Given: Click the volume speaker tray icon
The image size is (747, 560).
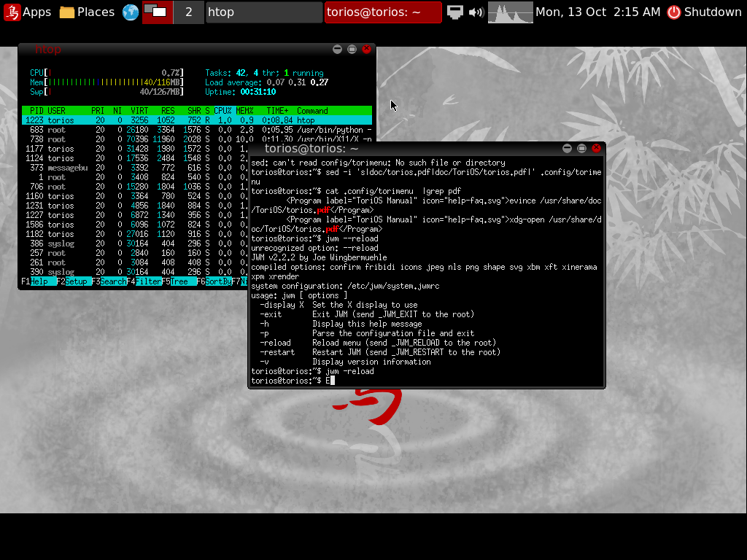Looking at the screenshot, I should pyautogui.click(x=476, y=12).
